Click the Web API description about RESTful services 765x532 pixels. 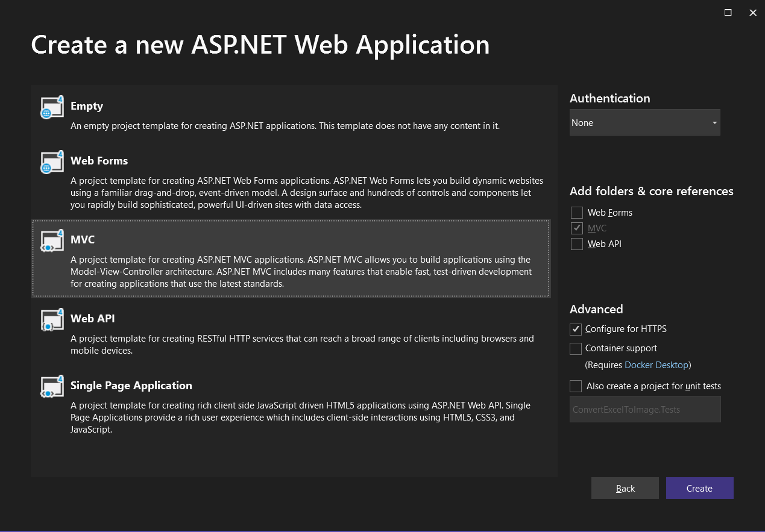(302, 345)
